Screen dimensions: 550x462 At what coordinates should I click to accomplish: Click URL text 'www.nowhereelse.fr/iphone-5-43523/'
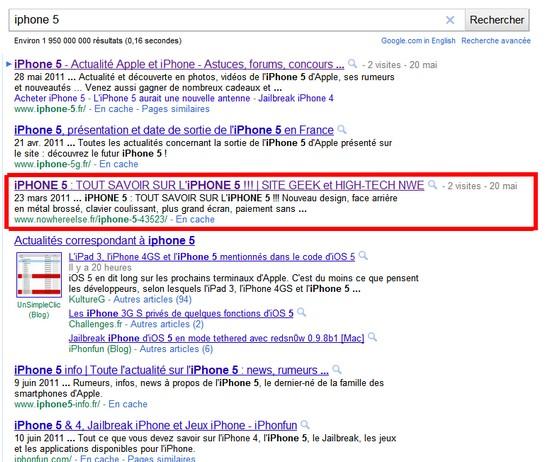pos(91,220)
